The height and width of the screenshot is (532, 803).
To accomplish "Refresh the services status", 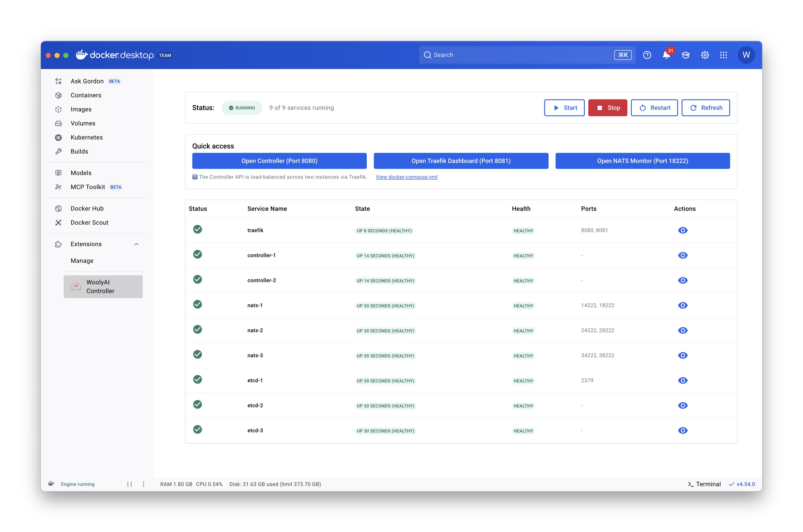I will [706, 108].
